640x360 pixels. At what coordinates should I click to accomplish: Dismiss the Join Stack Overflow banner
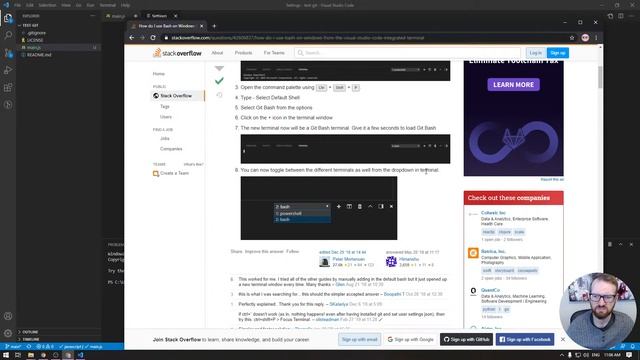[x=563, y=339]
